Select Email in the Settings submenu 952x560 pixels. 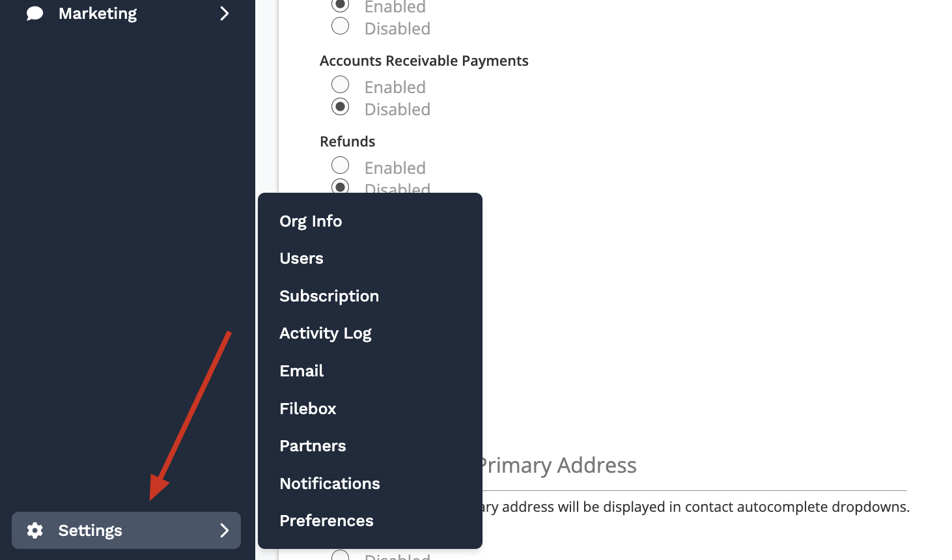(301, 371)
